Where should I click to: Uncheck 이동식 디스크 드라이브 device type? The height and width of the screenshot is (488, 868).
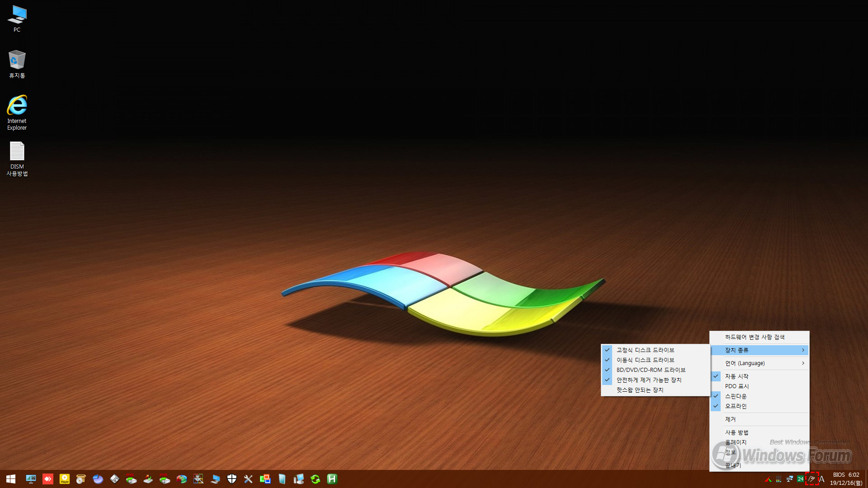click(x=655, y=360)
